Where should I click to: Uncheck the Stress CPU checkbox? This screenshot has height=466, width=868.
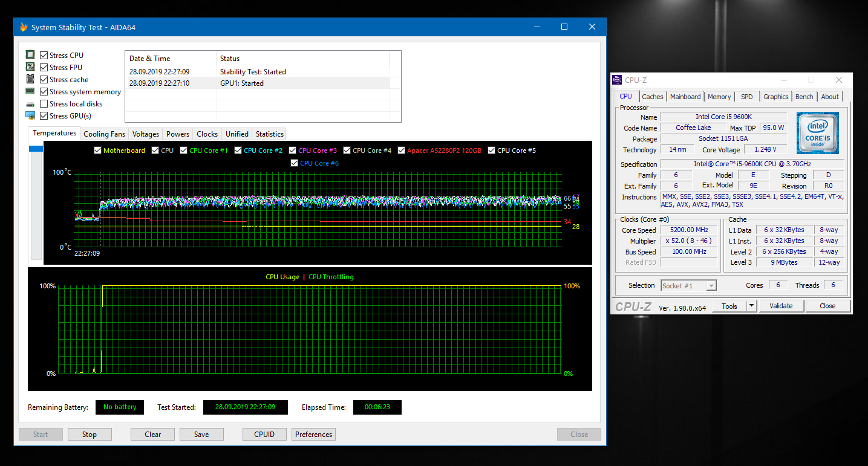[x=44, y=56]
